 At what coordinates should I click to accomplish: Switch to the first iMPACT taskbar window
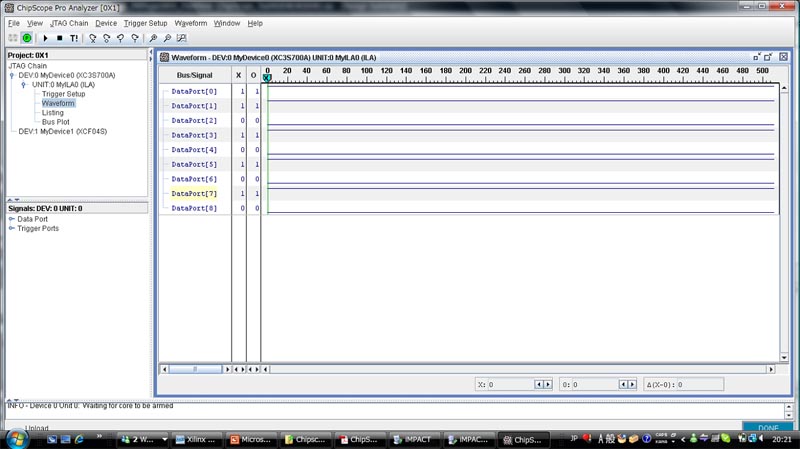pyautogui.click(x=413, y=439)
